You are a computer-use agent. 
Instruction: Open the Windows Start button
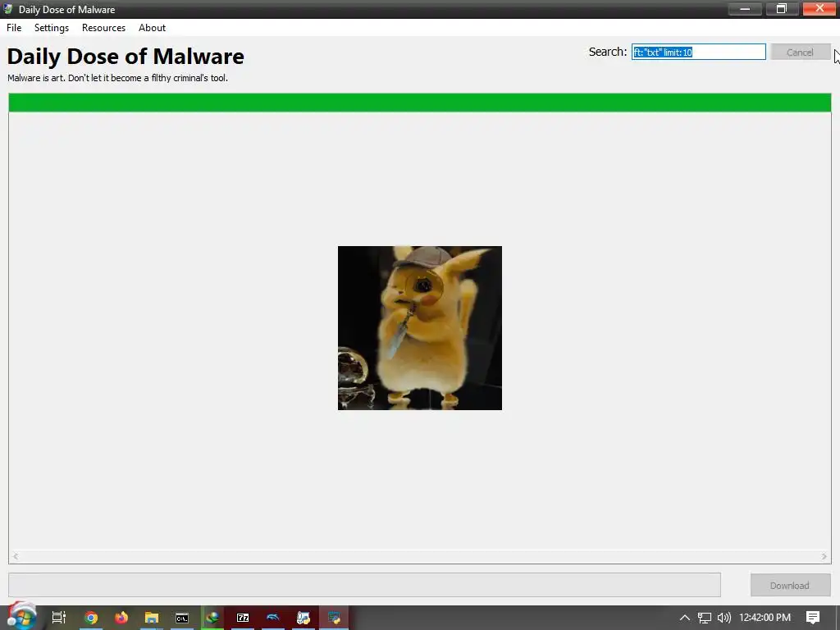(x=21, y=618)
